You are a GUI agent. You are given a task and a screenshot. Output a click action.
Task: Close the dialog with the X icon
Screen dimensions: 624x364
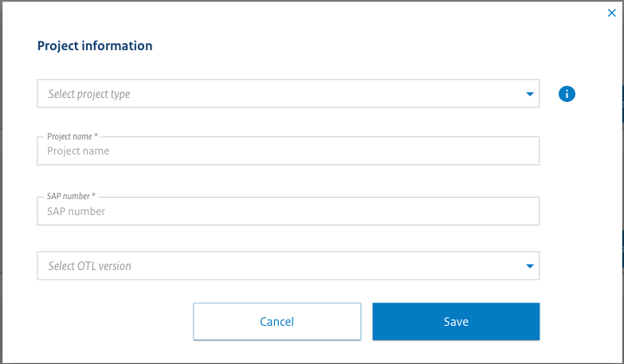point(612,13)
